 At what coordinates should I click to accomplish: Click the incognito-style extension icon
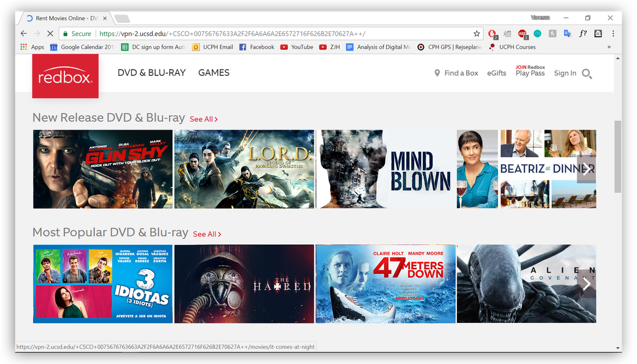click(x=598, y=34)
